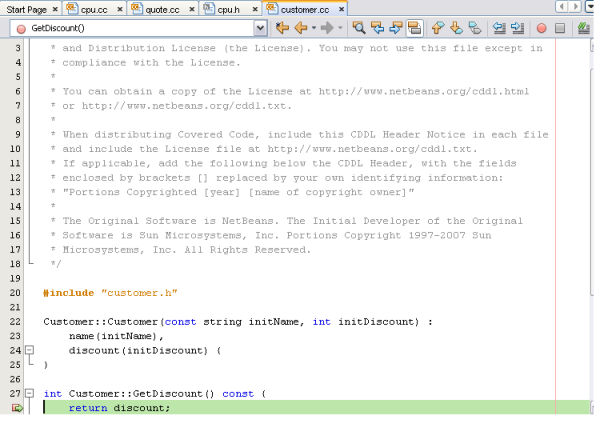The height and width of the screenshot is (424, 600).
Task: Go to the next bookmark icon
Action: (x=456, y=28)
